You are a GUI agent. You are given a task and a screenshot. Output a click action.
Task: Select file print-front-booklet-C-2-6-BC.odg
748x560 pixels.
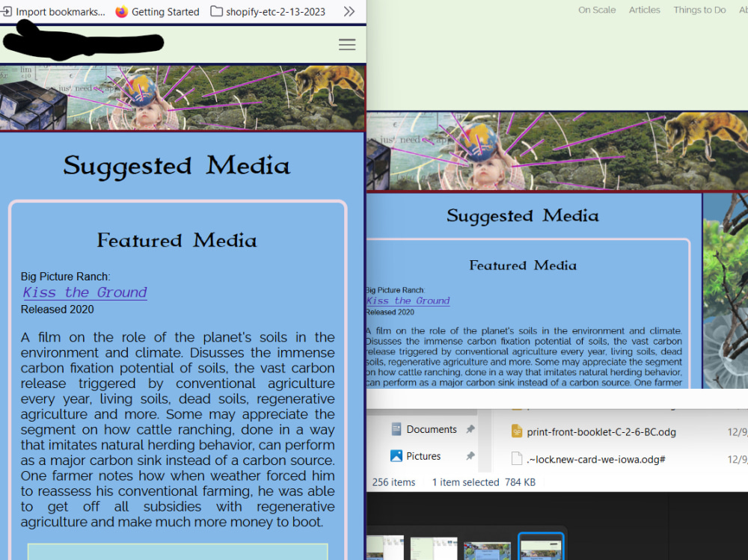(601, 432)
